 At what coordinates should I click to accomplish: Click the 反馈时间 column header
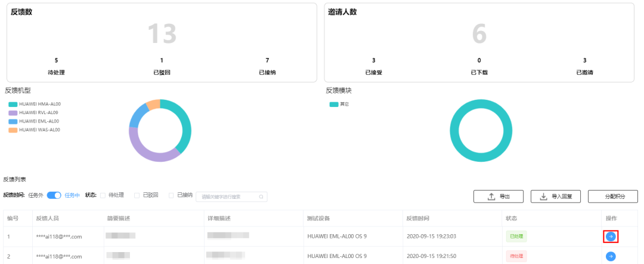(x=417, y=219)
